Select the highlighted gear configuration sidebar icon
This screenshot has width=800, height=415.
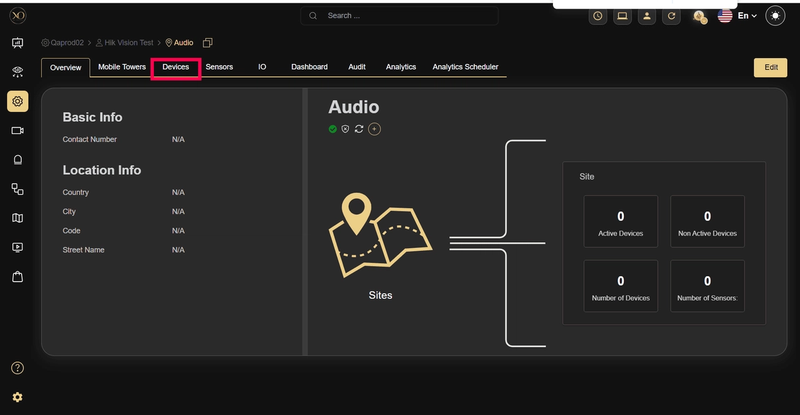(17, 101)
